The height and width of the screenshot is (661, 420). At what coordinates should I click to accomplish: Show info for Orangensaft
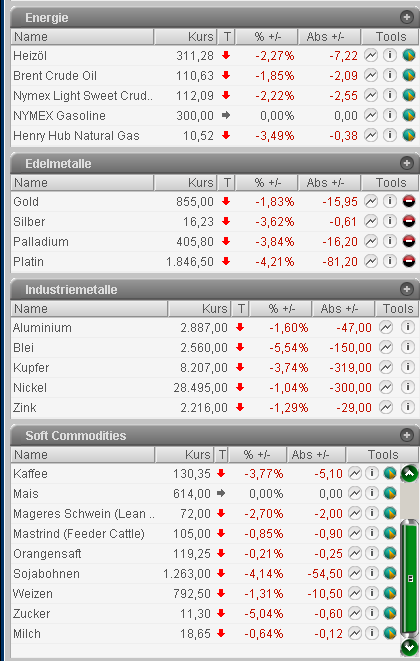[x=372, y=553]
